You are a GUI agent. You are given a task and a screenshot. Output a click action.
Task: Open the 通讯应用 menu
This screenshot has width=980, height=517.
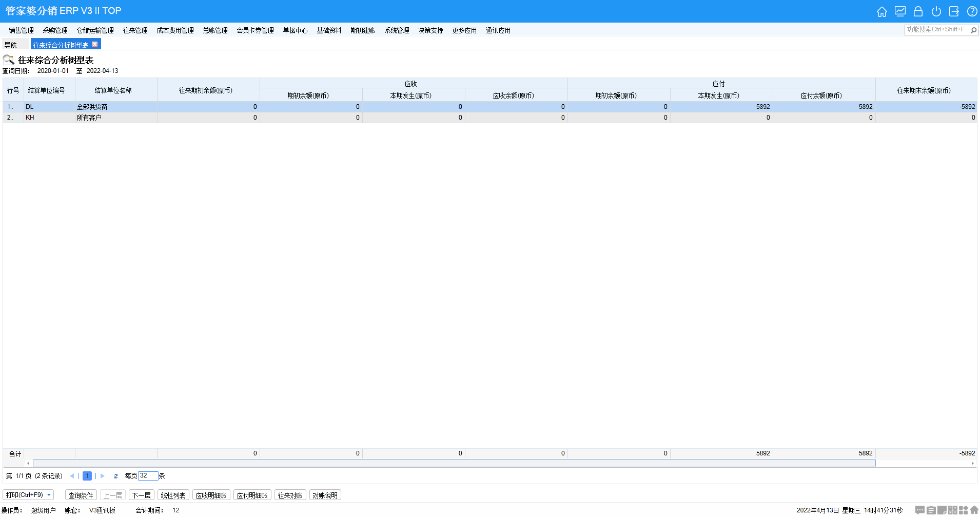coord(498,30)
